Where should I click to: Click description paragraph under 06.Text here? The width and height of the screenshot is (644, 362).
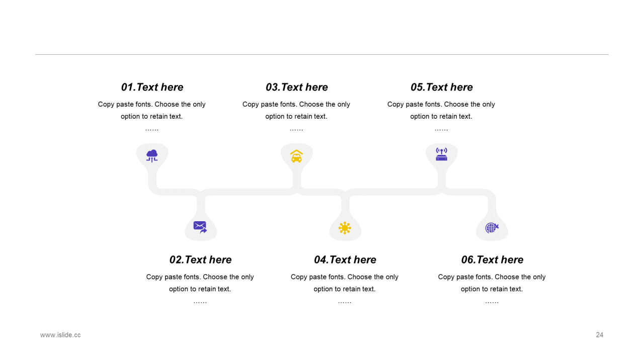pyautogui.click(x=492, y=289)
